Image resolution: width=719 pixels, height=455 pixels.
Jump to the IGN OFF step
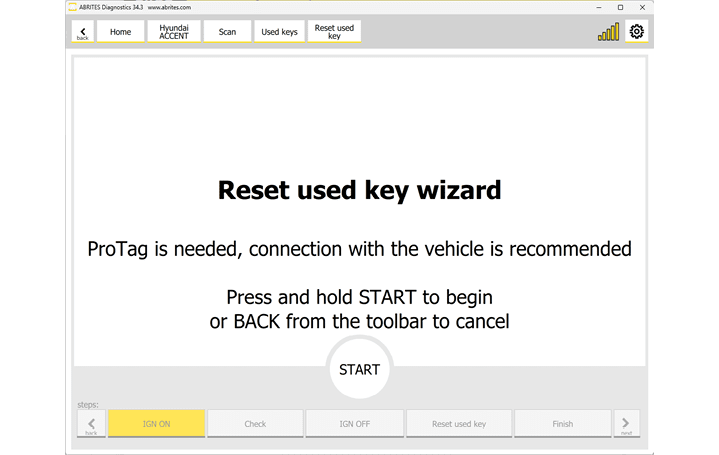point(354,424)
